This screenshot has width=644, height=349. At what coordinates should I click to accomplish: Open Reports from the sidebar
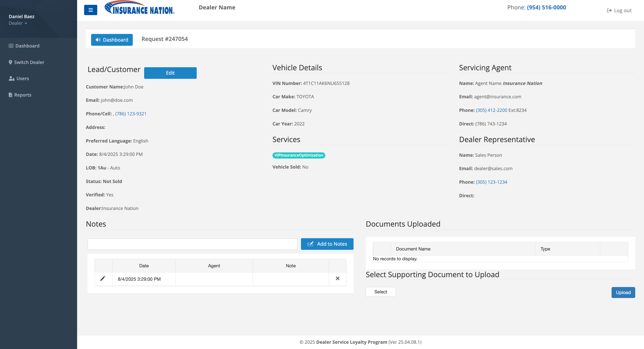pos(20,95)
